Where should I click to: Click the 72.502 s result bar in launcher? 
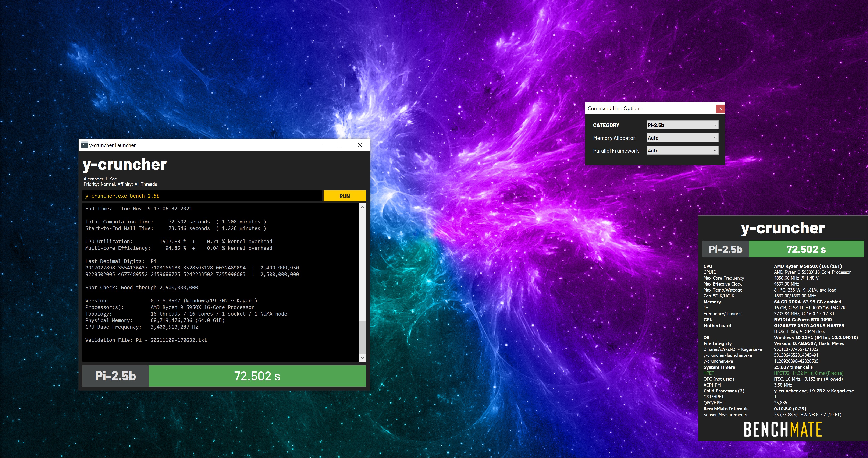[x=257, y=376]
